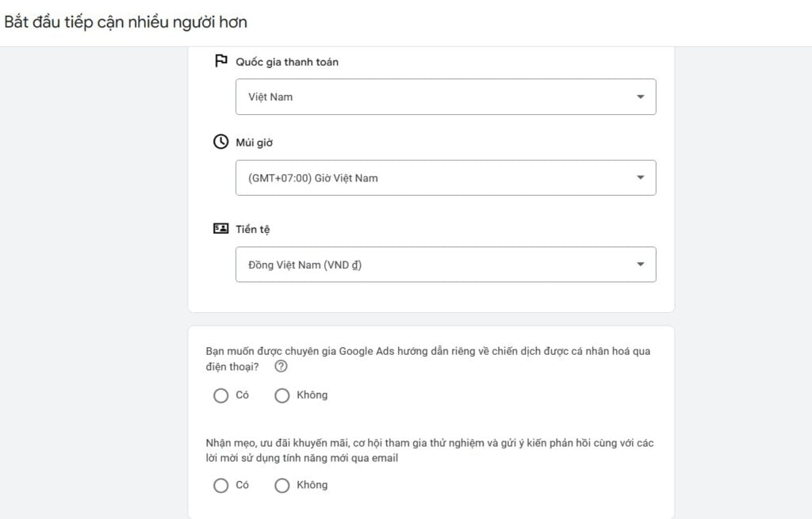Click the arrow on the time zone field

(641, 177)
